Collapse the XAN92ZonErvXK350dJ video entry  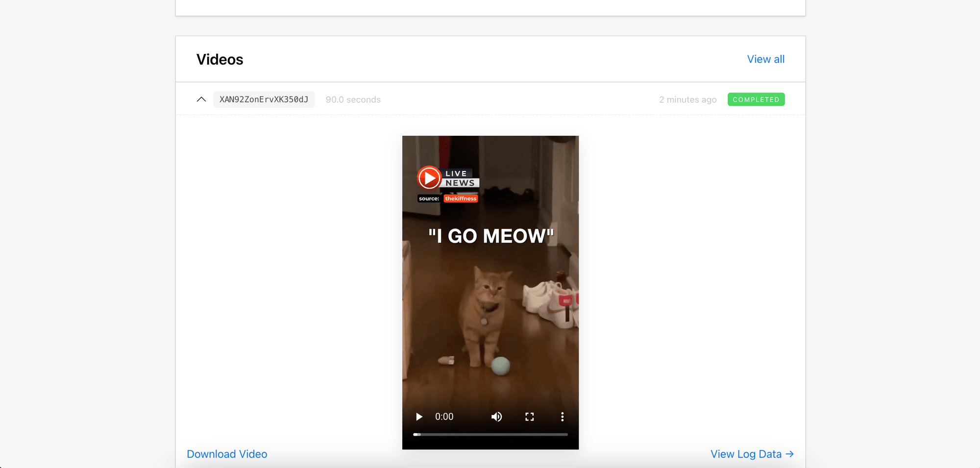pyautogui.click(x=201, y=99)
